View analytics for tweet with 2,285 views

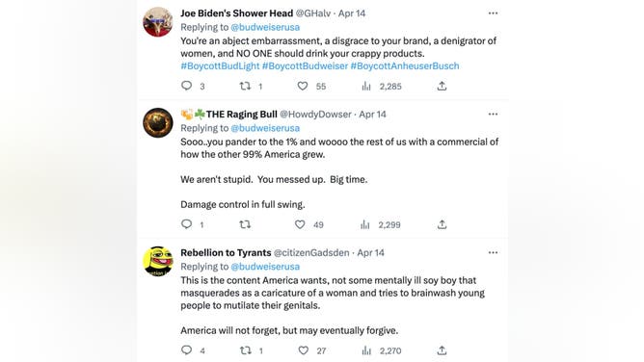pos(366,86)
